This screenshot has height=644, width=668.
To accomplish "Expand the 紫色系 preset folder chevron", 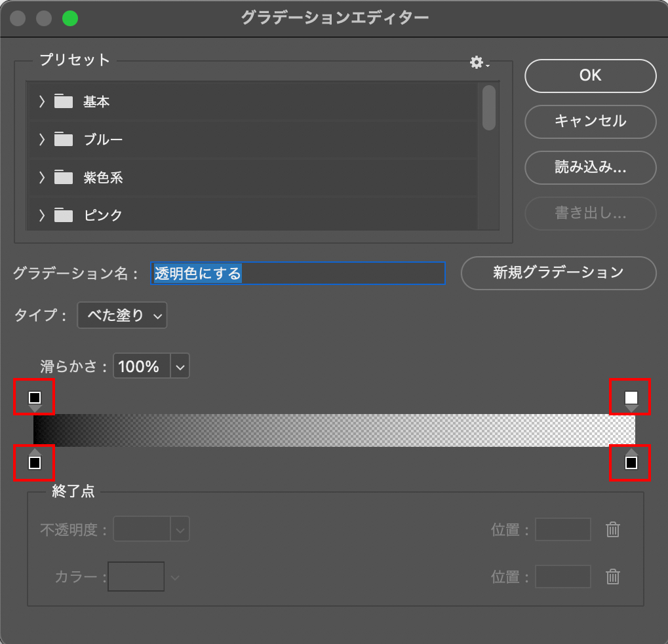I will click(x=42, y=178).
